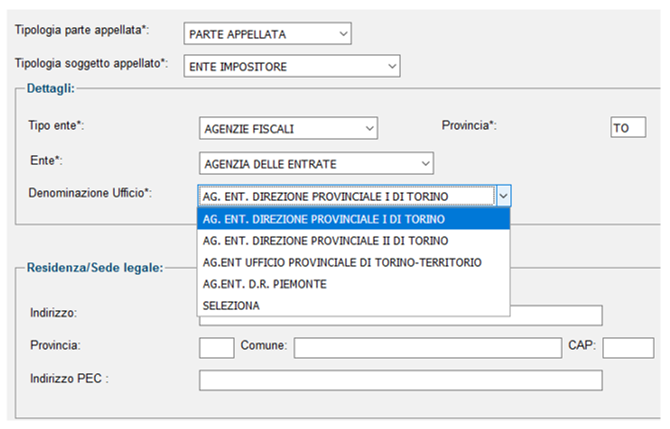Expand the Tipologia soggetto appellato combo box
Image resolution: width=670 pixels, height=429 pixels.
292,66
